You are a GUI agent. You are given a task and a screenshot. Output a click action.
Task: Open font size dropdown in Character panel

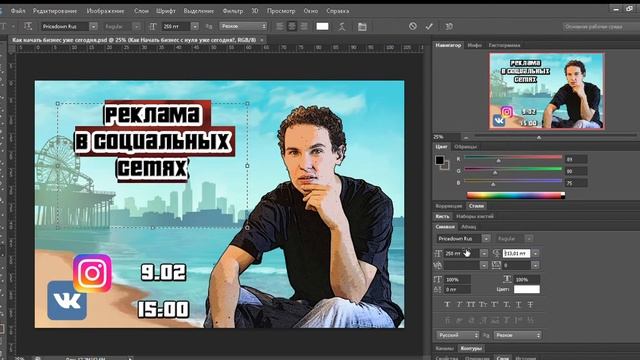coord(484,253)
